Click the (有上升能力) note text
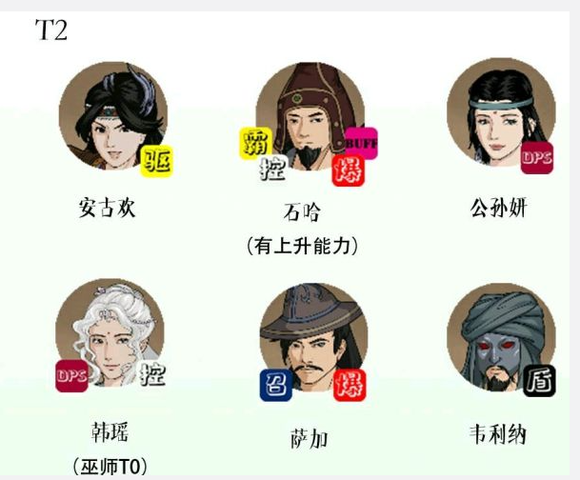Image resolution: width=580 pixels, height=480 pixels. click(302, 246)
